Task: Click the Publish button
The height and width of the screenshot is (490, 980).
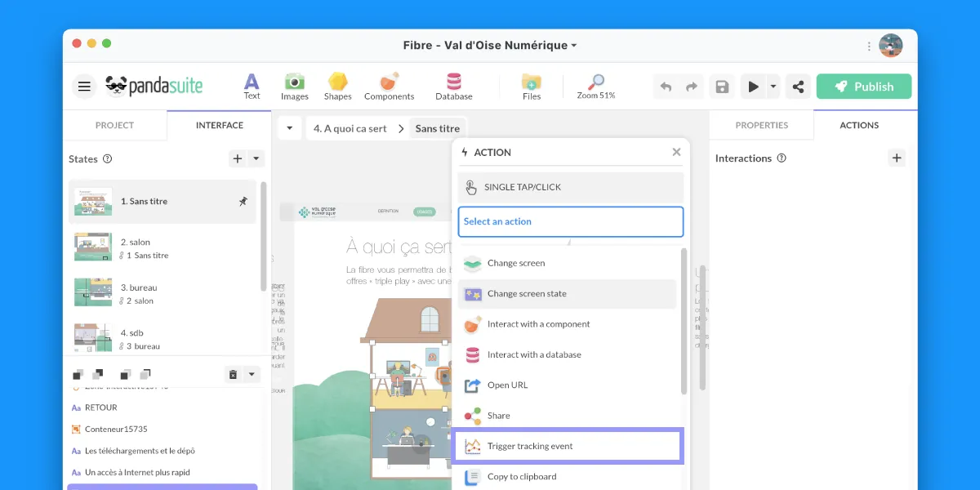Action: [x=863, y=87]
